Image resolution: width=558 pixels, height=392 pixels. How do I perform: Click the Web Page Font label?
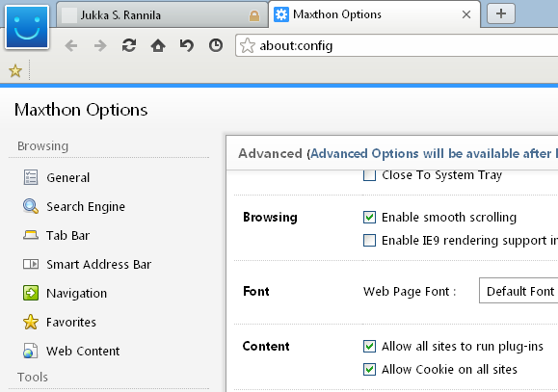click(410, 291)
